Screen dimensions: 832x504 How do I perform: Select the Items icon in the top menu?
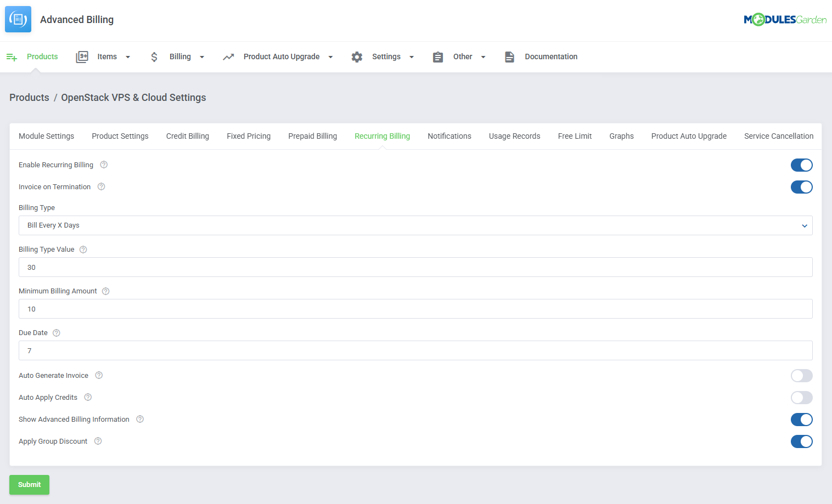(82, 56)
